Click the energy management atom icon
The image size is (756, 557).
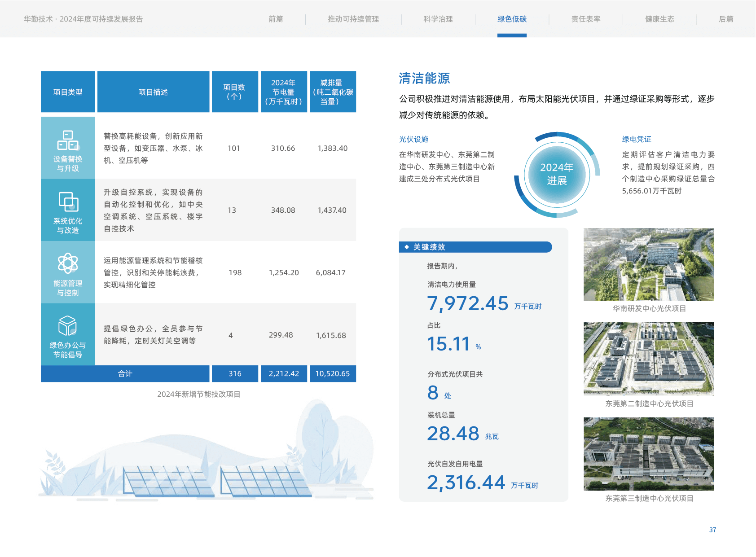coord(68,263)
